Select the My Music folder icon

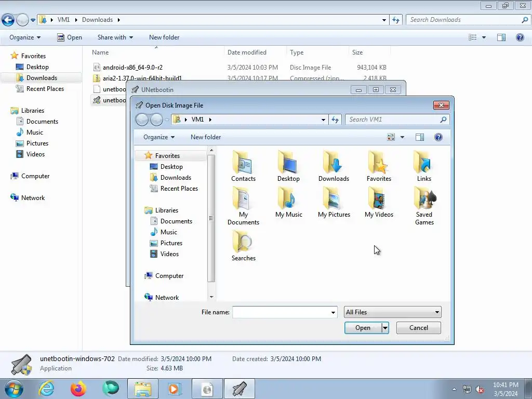coord(288,202)
